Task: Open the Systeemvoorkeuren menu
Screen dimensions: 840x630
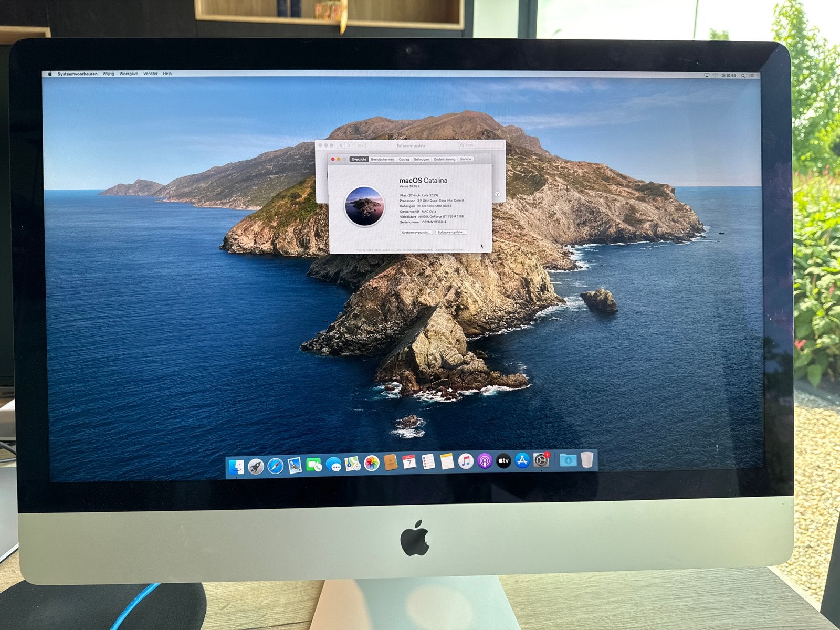Action: pos(77,74)
